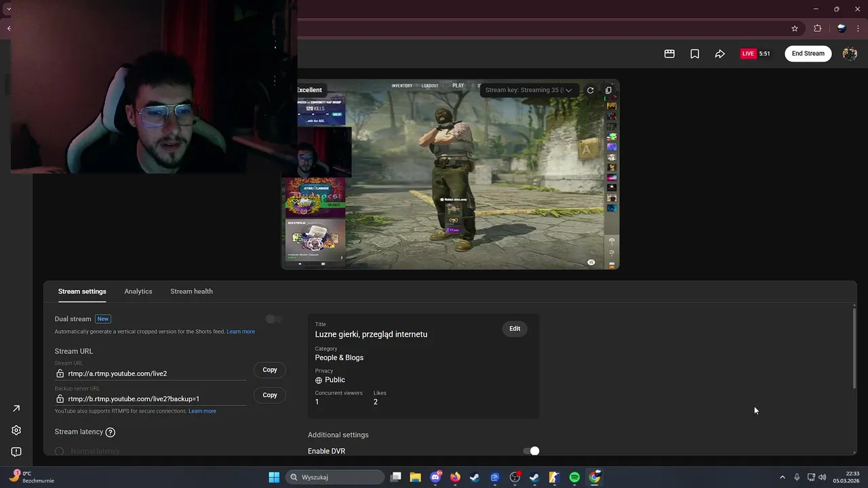Click the pop-out arrow icon in left sidebar
The image size is (868, 488).
click(16, 408)
